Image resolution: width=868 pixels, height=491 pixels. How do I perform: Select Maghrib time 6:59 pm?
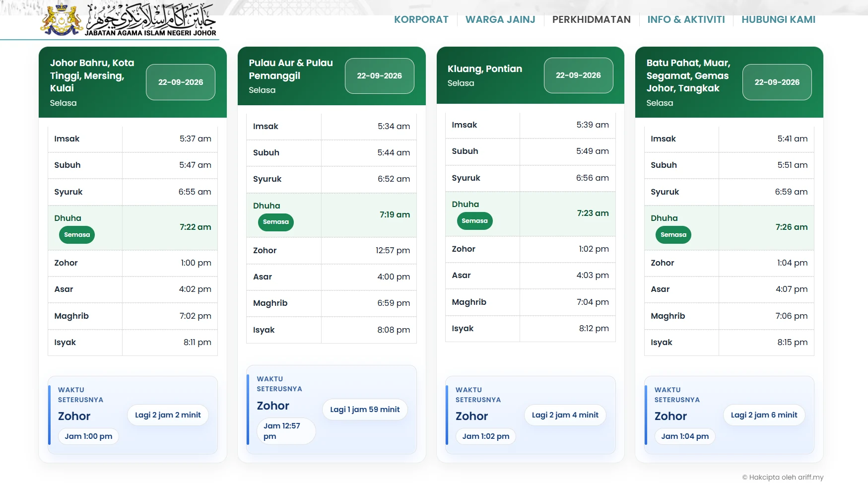coord(394,303)
